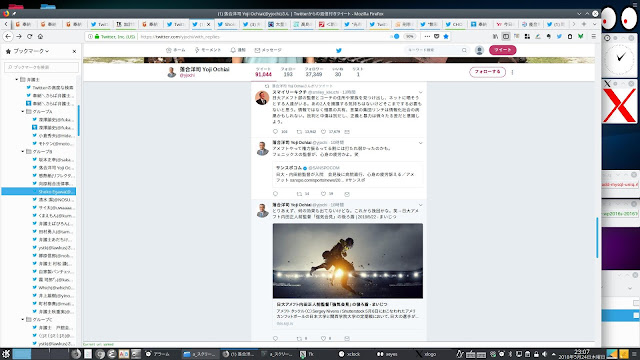
Task: Switch to the Shoko tab in the tab bar
Action: pos(227,24)
